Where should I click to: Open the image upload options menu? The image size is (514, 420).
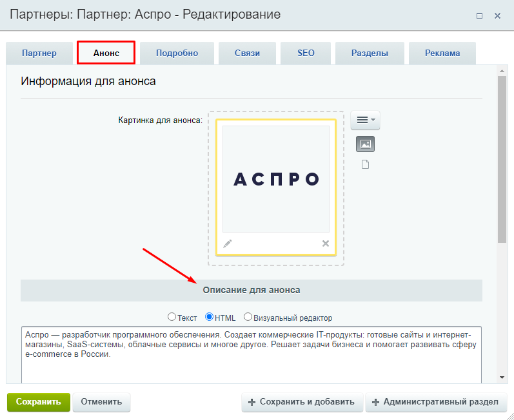pos(365,120)
